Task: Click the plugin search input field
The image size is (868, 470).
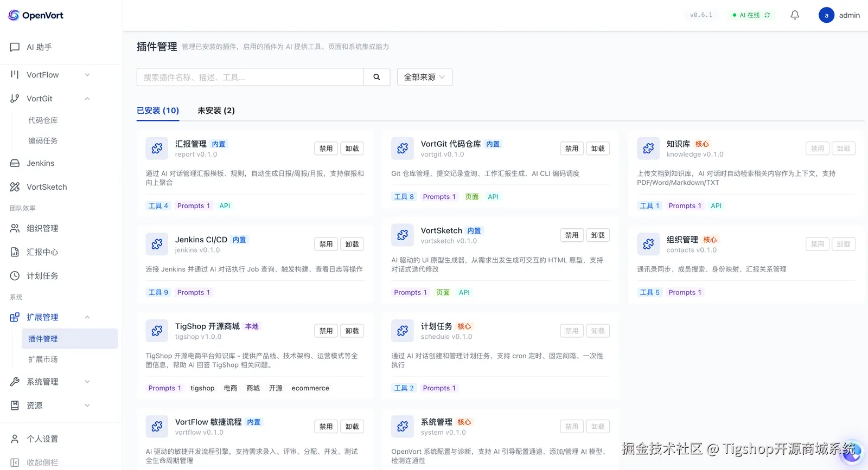Action: coord(250,77)
